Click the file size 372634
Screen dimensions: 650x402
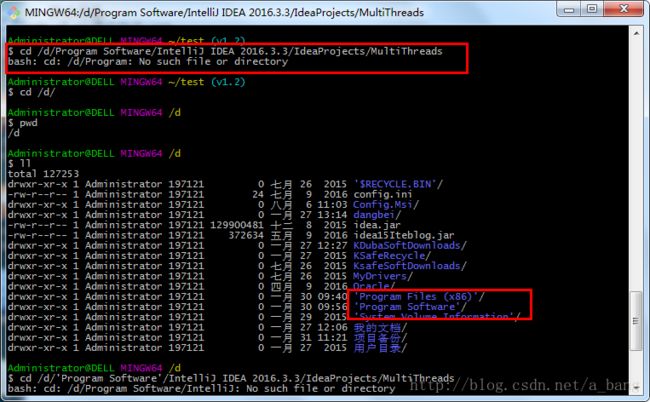246,235
